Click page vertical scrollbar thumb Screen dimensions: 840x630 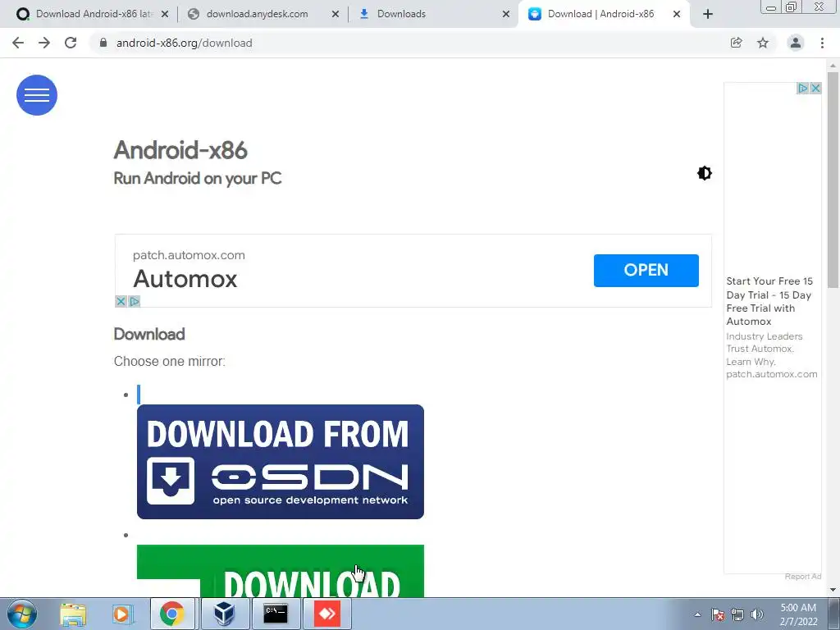point(833,180)
